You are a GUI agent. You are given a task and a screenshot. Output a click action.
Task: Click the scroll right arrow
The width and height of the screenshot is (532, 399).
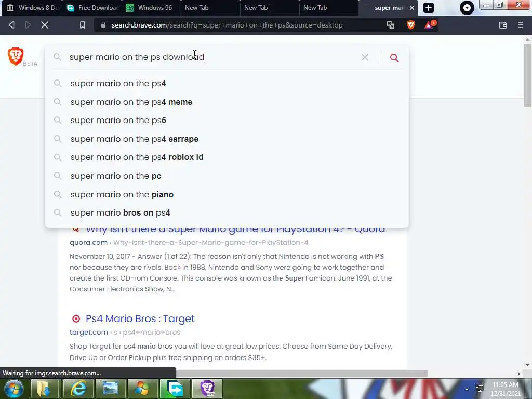tap(518, 374)
